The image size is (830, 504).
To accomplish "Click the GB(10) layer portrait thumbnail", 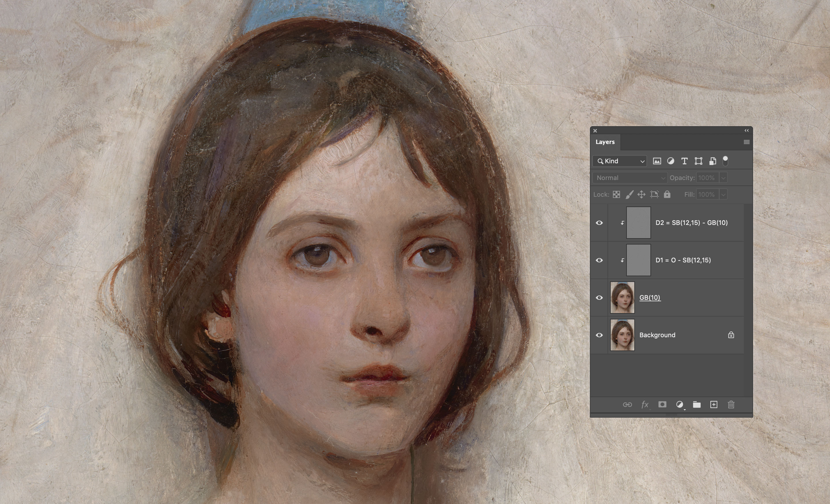I will [x=622, y=298].
